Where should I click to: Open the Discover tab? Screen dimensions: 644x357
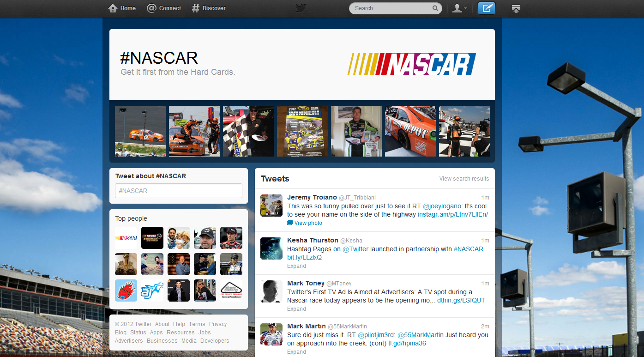click(209, 8)
